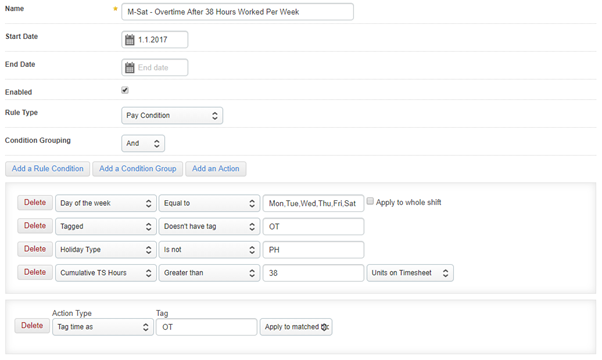Click Add a Rule Condition button
Viewport: 602px width, 360px height.
click(x=47, y=169)
